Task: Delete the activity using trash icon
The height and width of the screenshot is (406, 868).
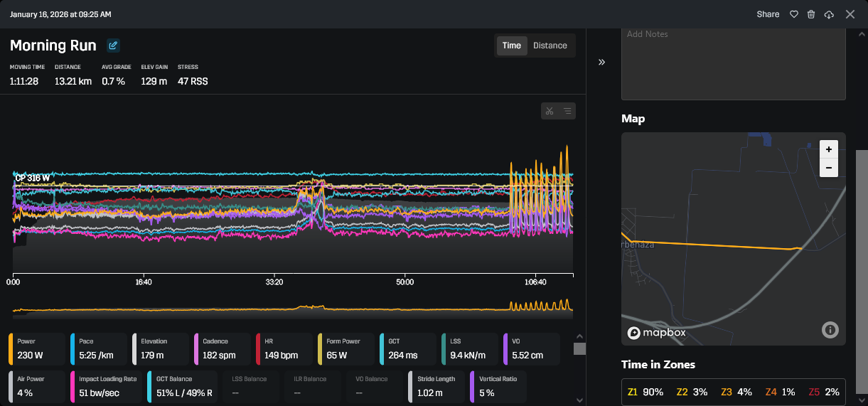Action: click(811, 14)
